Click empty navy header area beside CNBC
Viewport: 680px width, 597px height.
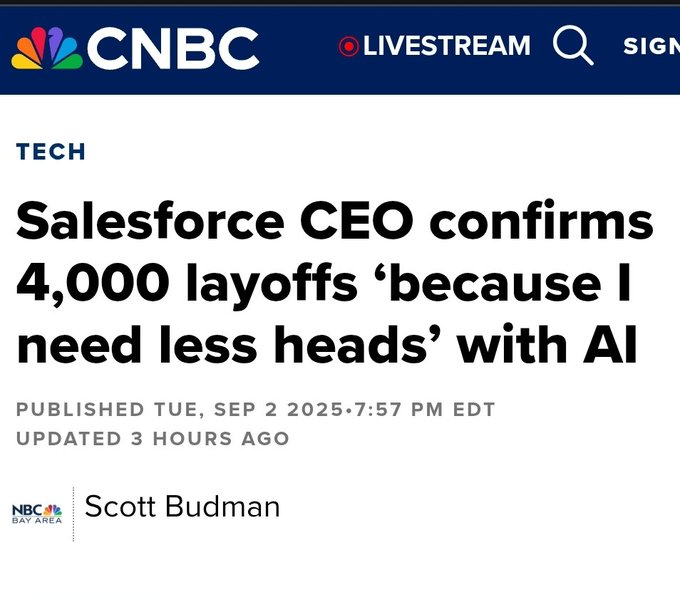(299, 48)
